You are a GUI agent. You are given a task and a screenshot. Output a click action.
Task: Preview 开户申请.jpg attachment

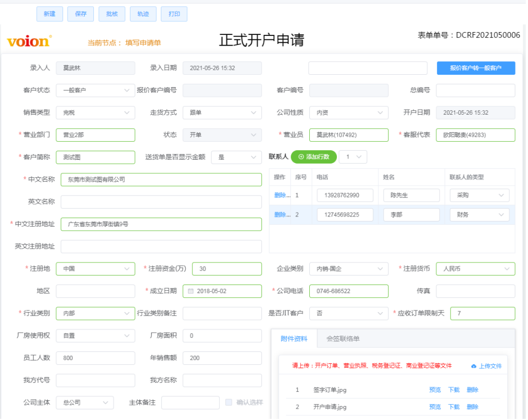pos(435,407)
